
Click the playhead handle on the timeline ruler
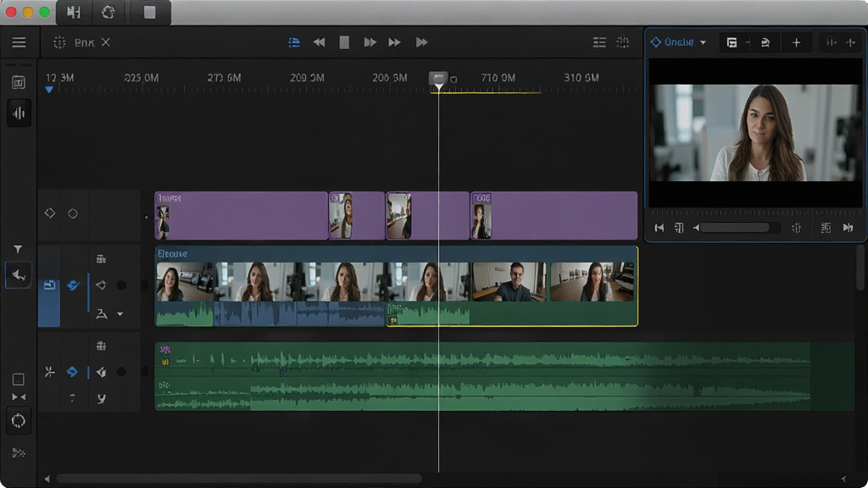tap(438, 80)
